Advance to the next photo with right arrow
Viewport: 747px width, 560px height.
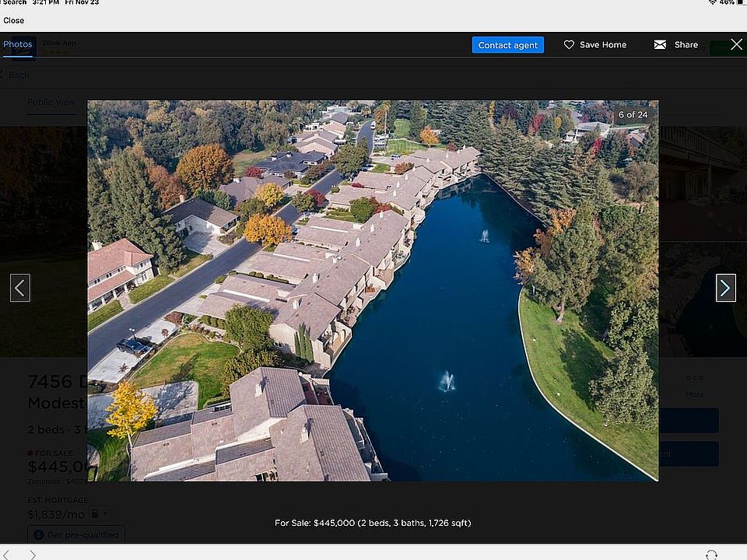coord(725,288)
